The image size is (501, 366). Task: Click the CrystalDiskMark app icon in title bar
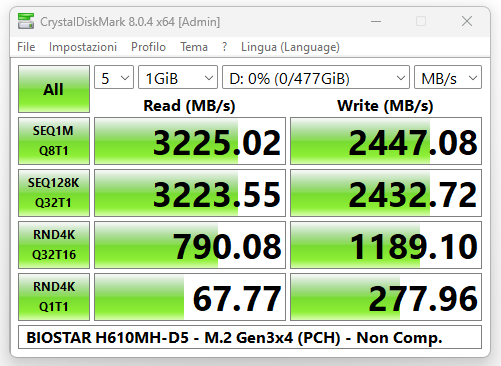tap(26, 21)
